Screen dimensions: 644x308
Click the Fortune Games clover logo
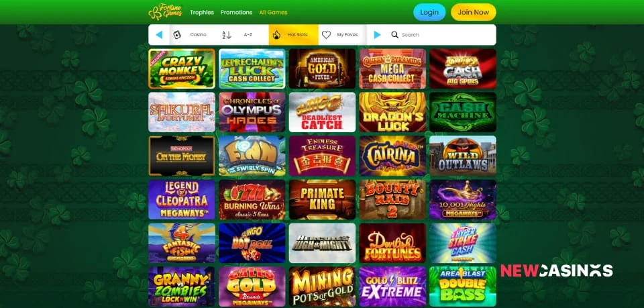165,12
